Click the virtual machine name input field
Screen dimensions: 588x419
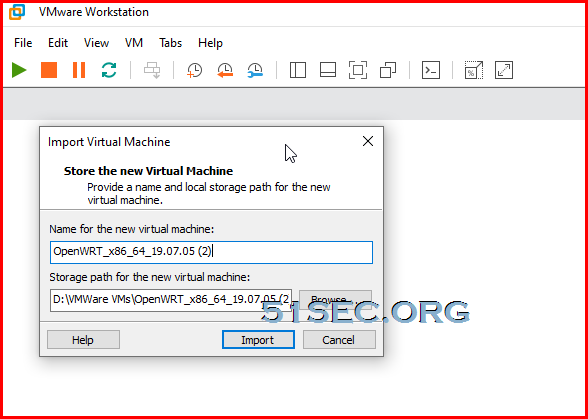coord(211,252)
